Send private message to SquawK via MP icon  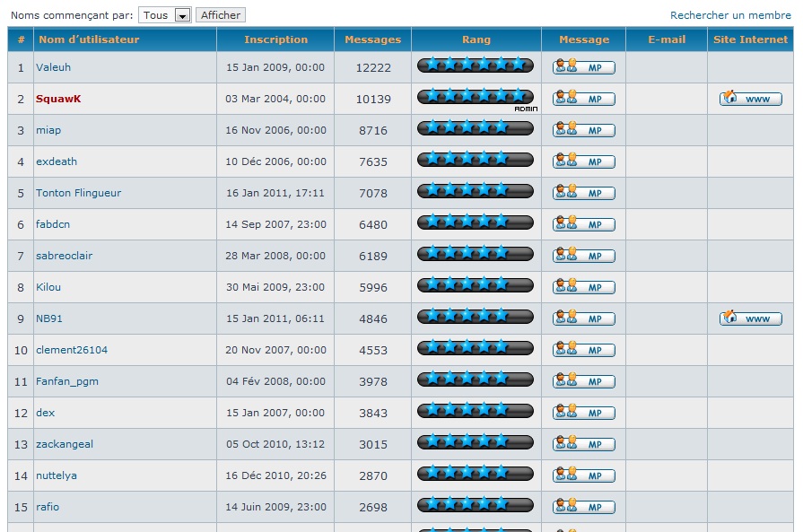tap(584, 99)
